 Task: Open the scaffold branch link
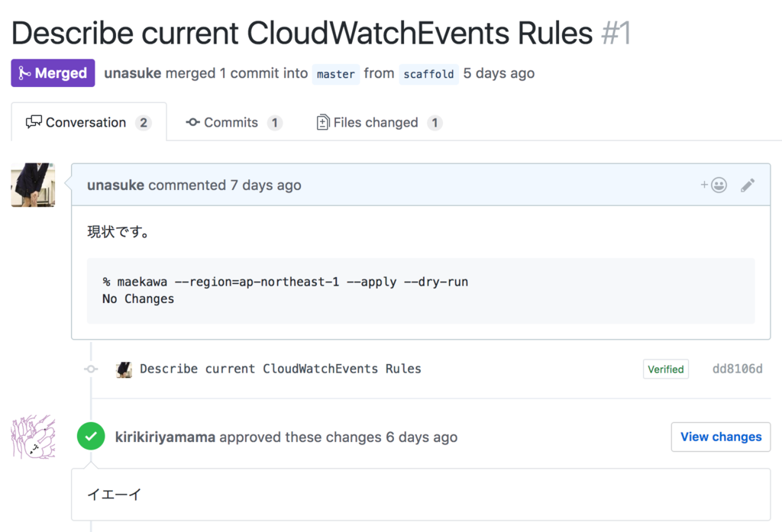point(428,74)
